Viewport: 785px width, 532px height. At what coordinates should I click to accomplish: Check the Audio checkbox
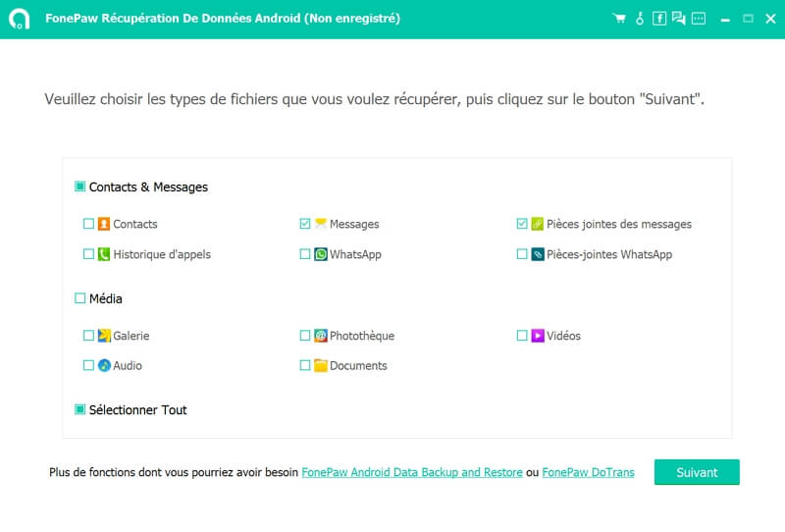88,365
